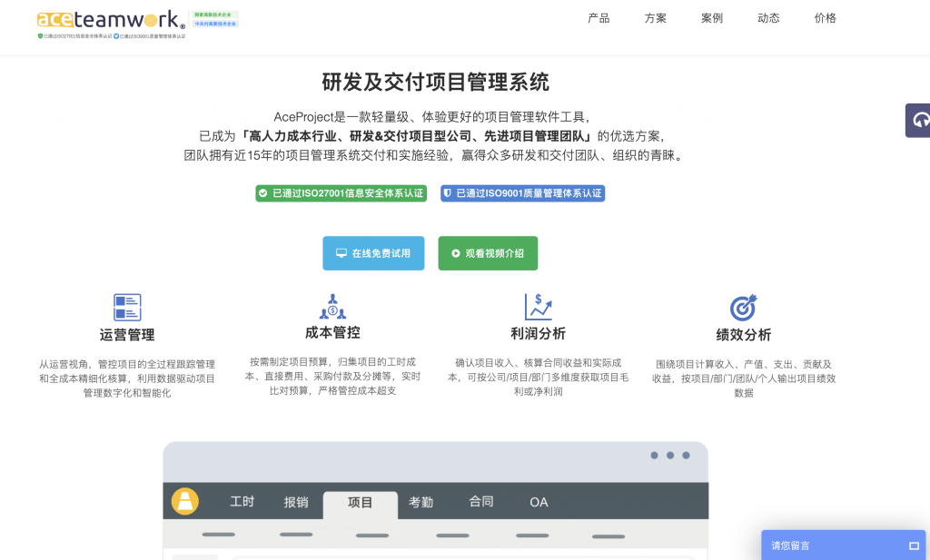Click the 国家高新技术企业 header badge

click(x=215, y=15)
